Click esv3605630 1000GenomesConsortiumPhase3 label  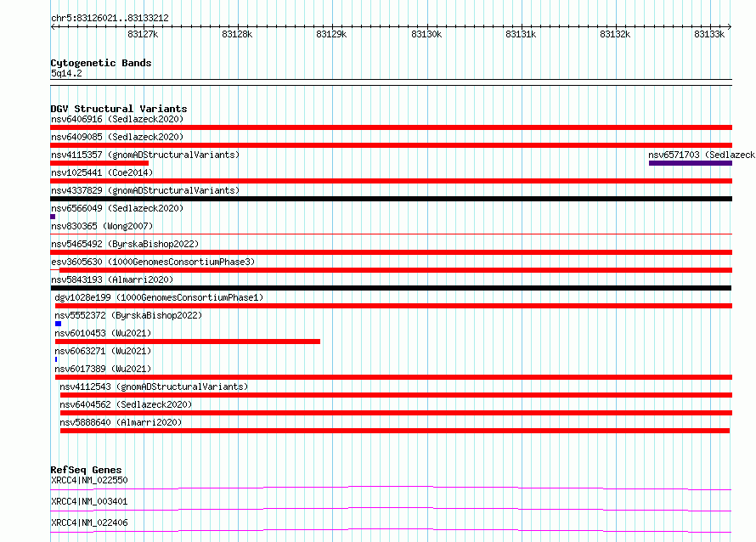pos(153,262)
